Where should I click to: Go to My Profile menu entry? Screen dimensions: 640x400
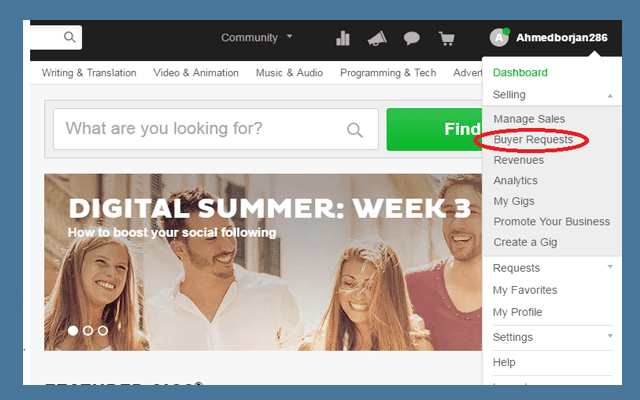point(517,312)
